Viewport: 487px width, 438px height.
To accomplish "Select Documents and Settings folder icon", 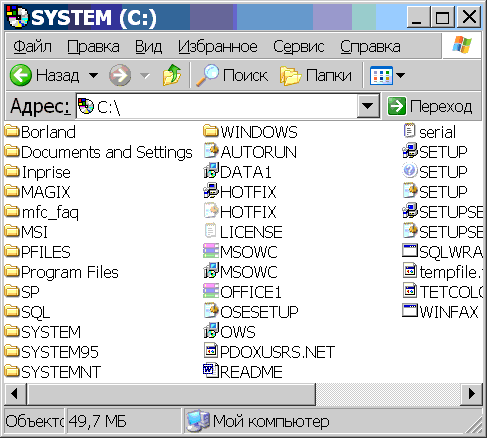I will click(12, 151).
